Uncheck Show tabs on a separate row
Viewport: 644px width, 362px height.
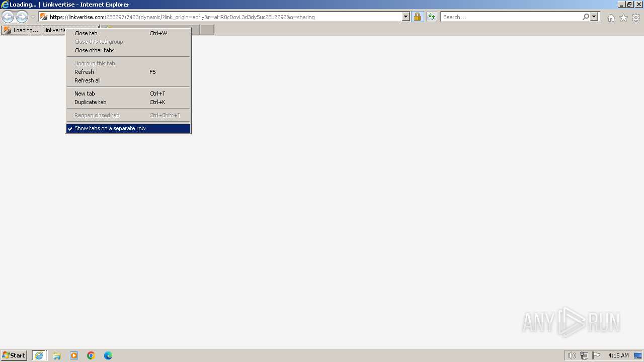tap(128, 128)
